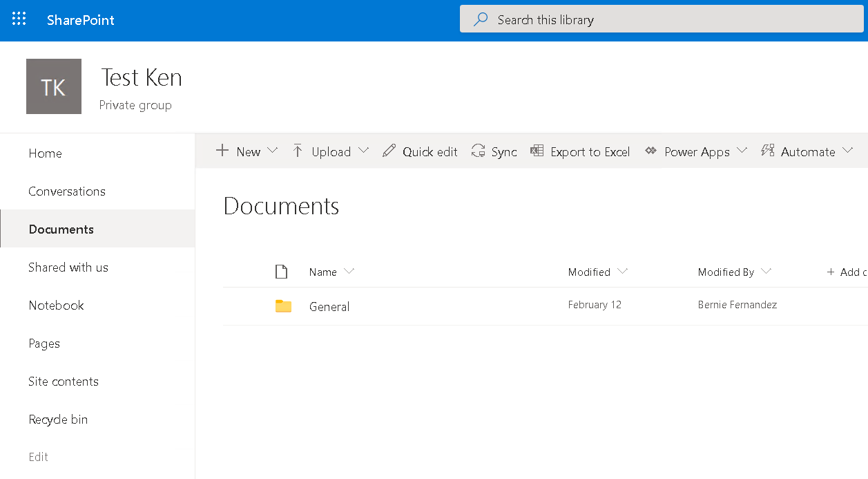The height and width of the screenshot is (479, 868).
Task: Click the Automate flow icon
Action: coord(767,151)
